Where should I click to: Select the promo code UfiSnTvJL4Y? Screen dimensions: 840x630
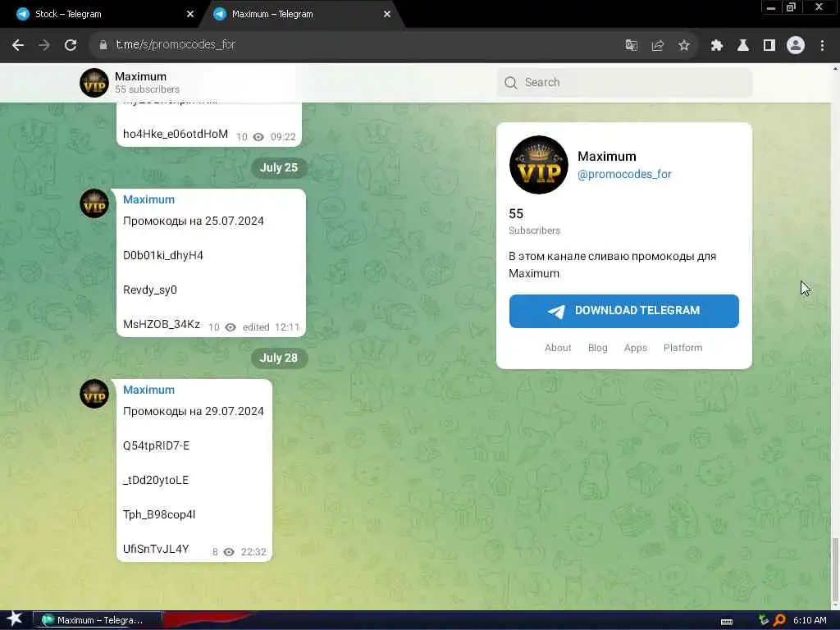click(x=155, y=549)
